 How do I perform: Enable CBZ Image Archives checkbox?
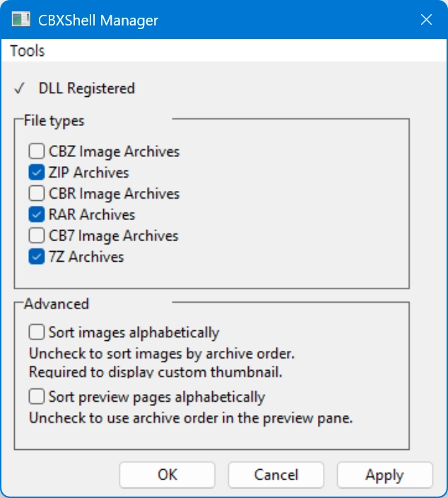37,151
